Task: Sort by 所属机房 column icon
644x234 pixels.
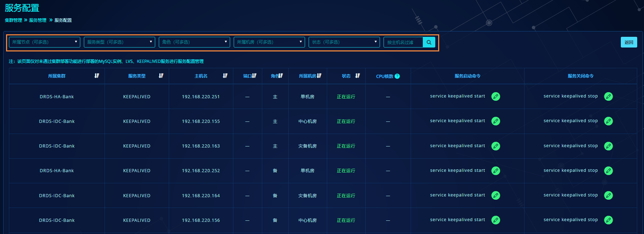Action: click(319, 76)
